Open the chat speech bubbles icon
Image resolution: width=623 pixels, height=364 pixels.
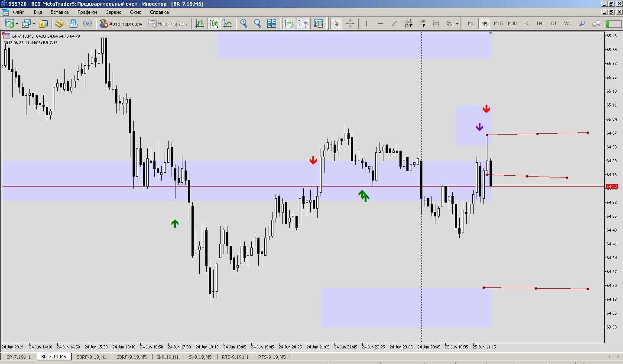(597, 23)
